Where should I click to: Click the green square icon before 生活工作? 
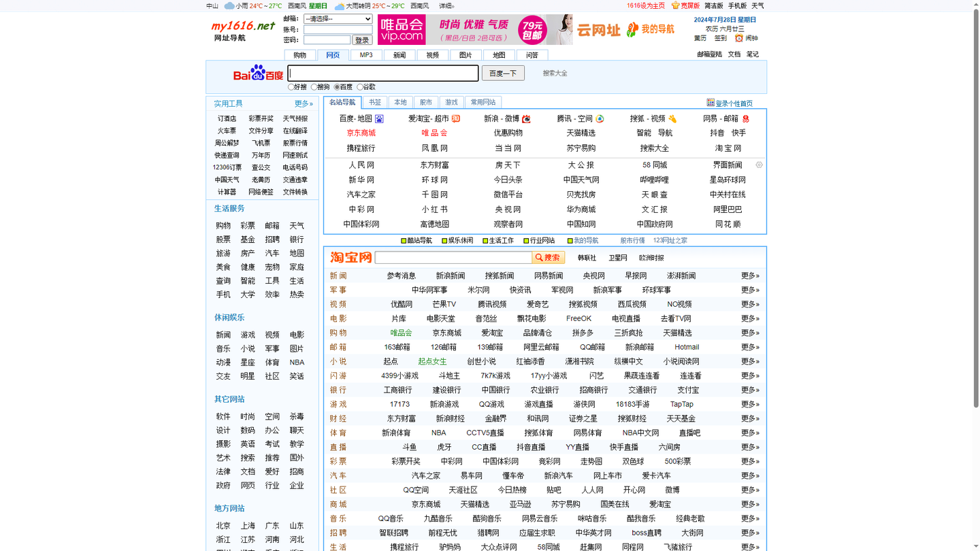click(x=485, y=241)
